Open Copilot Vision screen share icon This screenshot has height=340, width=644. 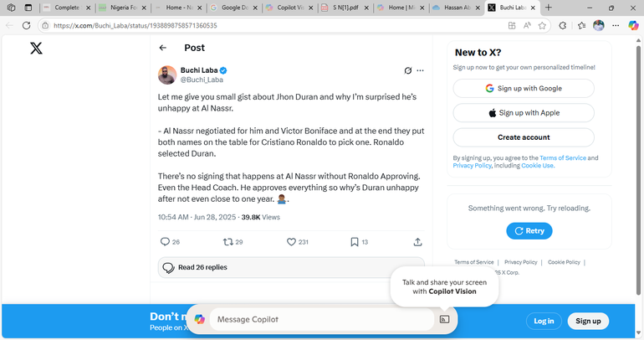[x=445, y=319]
